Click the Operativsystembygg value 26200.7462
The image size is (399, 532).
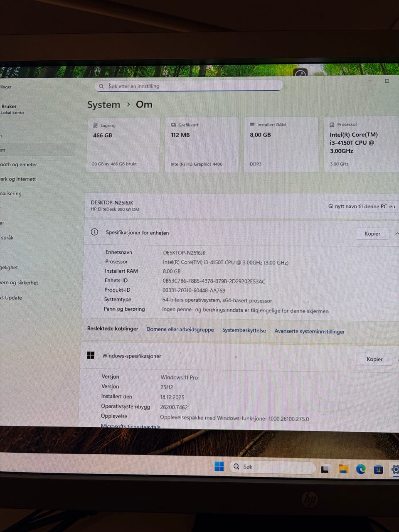(174, 407)
